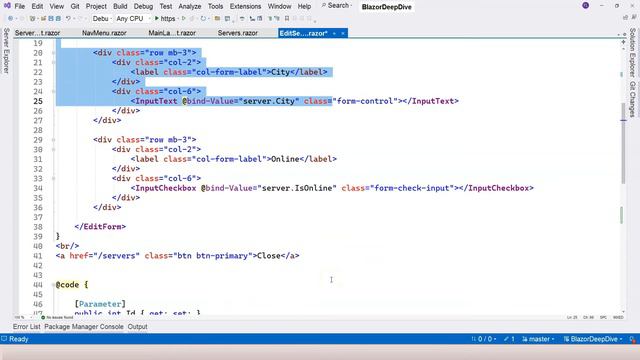This screenshot has width=640, height=360.
Task: Open the Output tab
Action: pyautogui.click(x=138, y=327)
